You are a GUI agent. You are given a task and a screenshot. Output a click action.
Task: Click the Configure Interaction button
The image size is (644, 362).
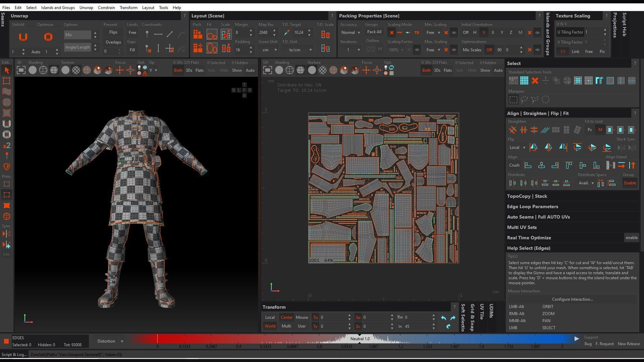(572, 299)
